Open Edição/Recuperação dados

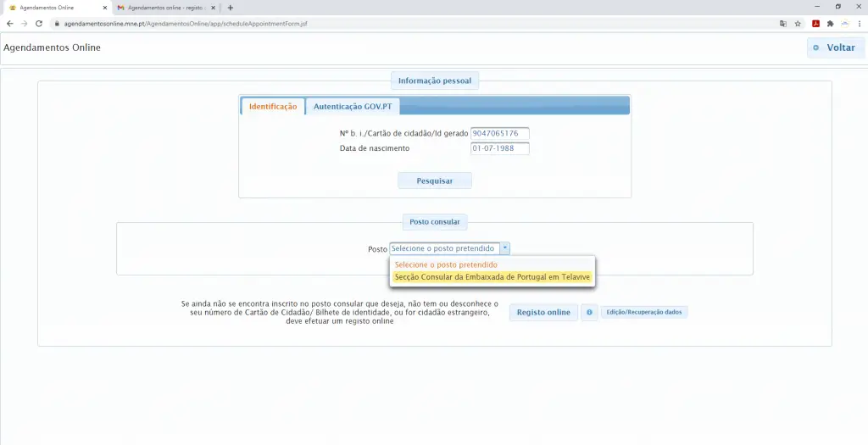pos(644,313)
